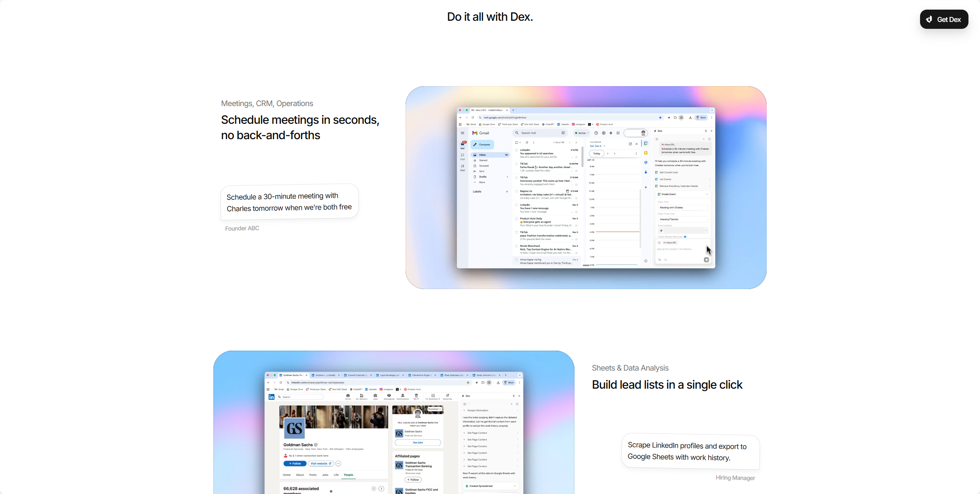Image resolution: width=980 pixels, height=494 pixels.
Task: Collapse the Create Event section chevron
Action: click(707, 195)
